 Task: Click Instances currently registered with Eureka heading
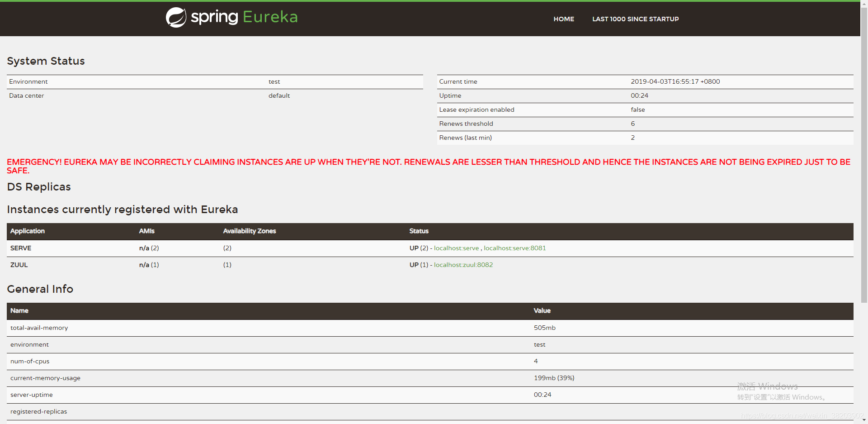click(123, 210)
